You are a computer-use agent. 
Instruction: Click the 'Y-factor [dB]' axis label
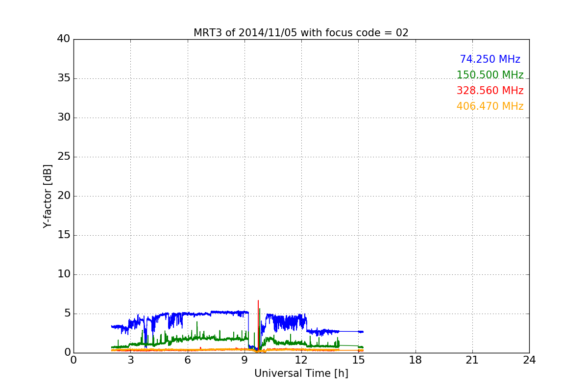point(48,196)
